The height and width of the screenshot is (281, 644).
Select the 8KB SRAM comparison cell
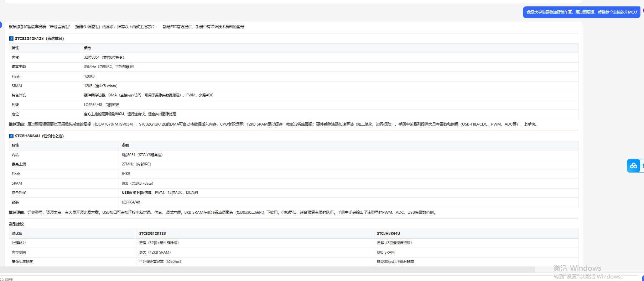pyautogui.click(x=386, y=252)
